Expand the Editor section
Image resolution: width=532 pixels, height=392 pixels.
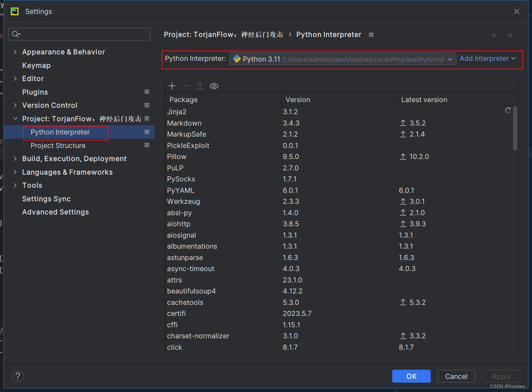[x=15, y=79]
